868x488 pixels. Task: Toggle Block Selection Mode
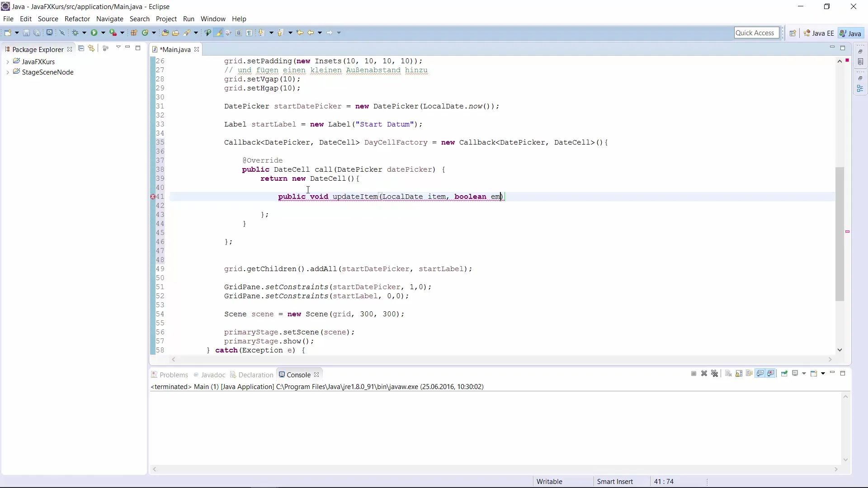coord(239,33)
